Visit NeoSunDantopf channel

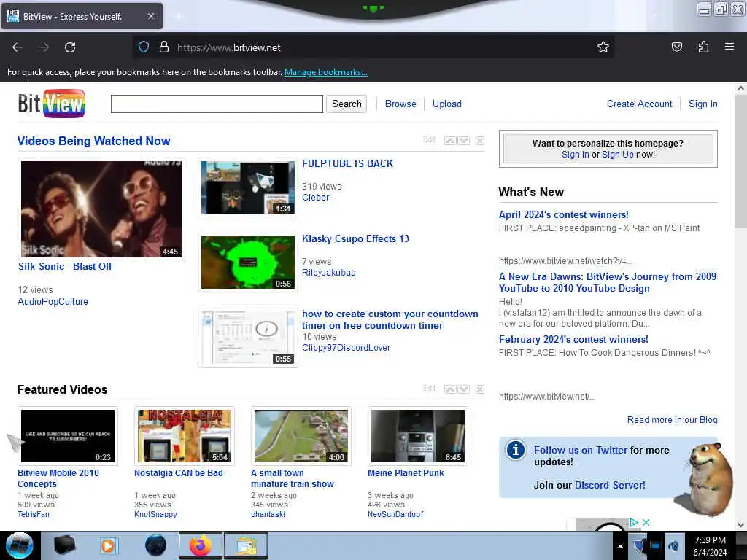pos(395,514)
